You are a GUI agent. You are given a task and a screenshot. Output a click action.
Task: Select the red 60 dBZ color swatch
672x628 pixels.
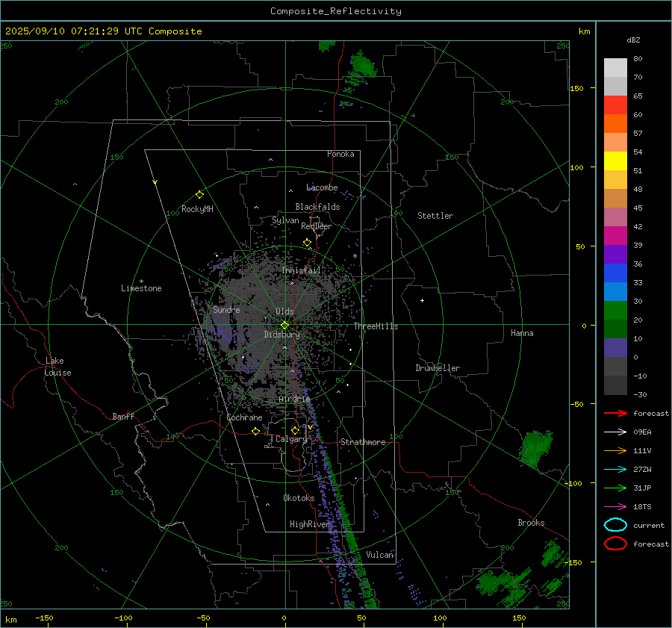tap(615, 105)
